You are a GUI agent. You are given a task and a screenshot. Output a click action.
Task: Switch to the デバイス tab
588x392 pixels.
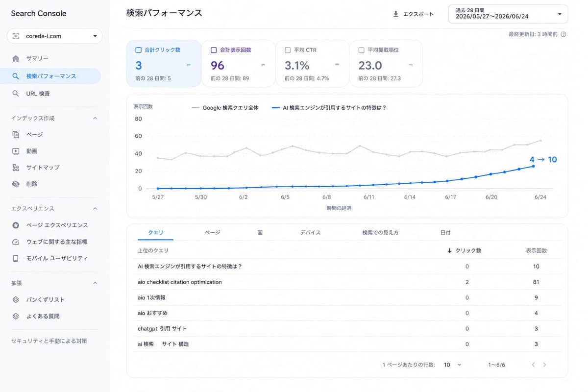tap(310, 232)
